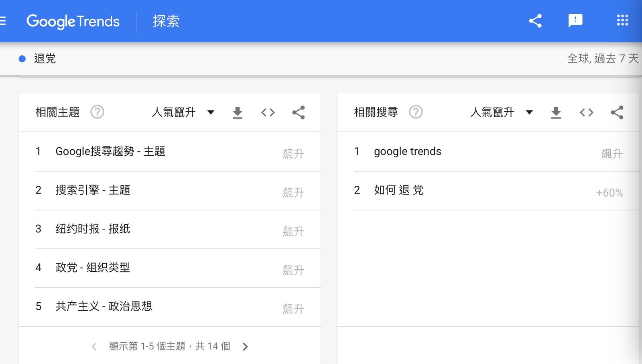The height and width of the screenshot is (364, 642).
Task: Click the Google Trends logo
Action: pyautogui.click(x=73, y=21)
